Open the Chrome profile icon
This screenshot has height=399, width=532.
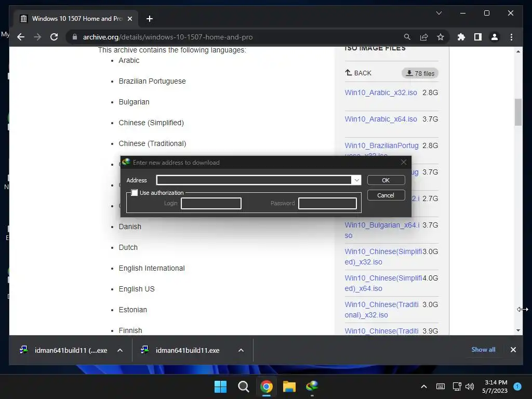(x=495, y=37)
